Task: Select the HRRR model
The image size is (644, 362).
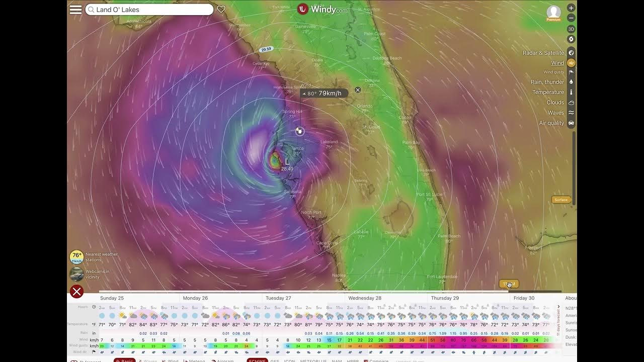Action: (x=353, y=360)
